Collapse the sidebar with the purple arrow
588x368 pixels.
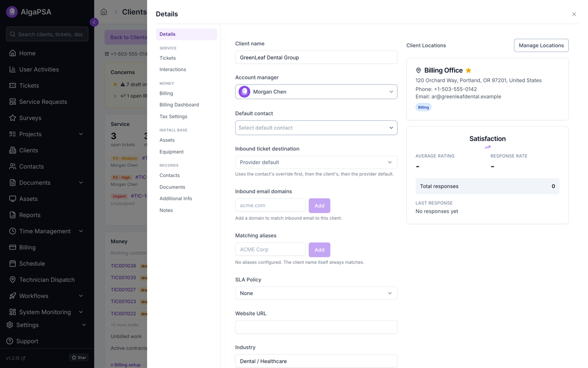(x=94, y=22)
